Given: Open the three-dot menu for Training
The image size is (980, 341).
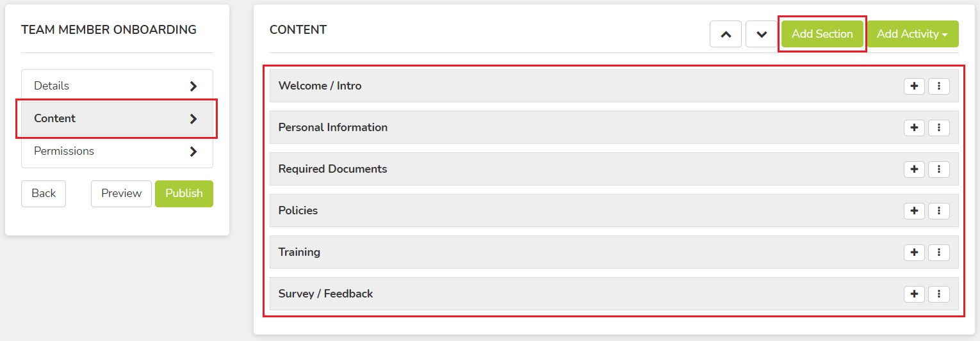Looking at the screenshot, I should pos(939,253).
